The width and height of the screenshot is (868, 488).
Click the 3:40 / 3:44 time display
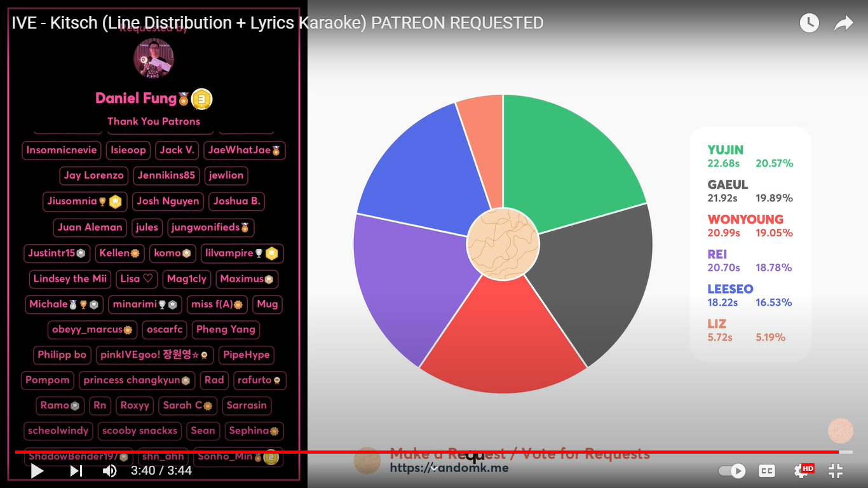[161, 471]
